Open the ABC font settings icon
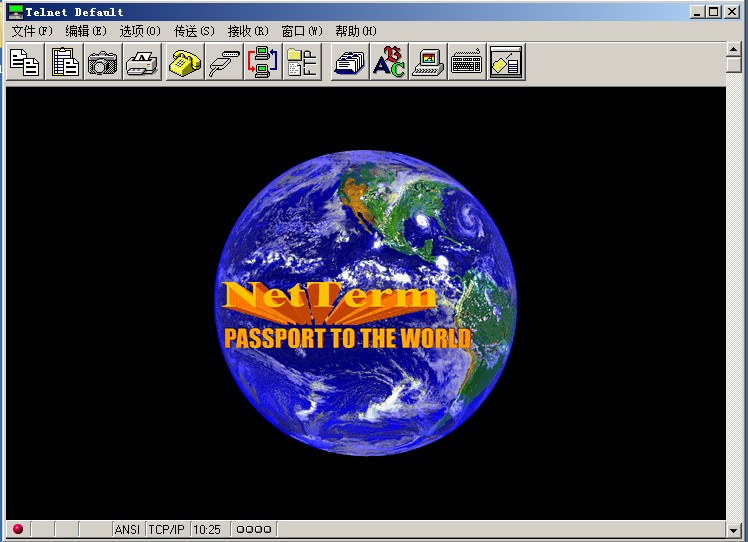This screenshot has width=748, height=542. 389,62
